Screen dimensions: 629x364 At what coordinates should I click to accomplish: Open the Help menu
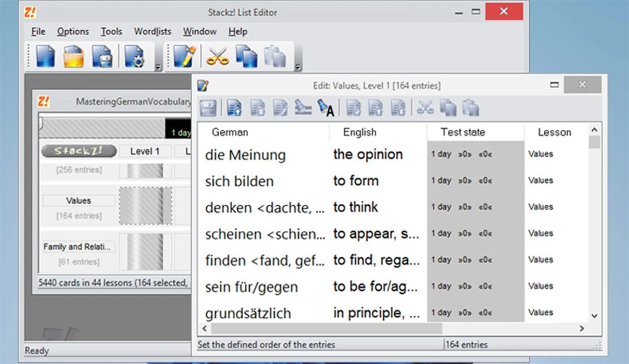click(x=238, y=32)
